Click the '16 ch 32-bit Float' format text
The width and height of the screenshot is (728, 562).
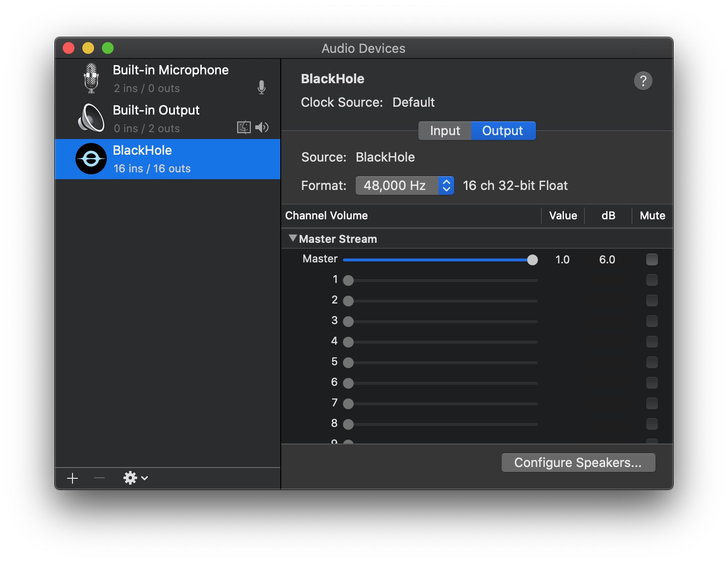coord(515,186)
